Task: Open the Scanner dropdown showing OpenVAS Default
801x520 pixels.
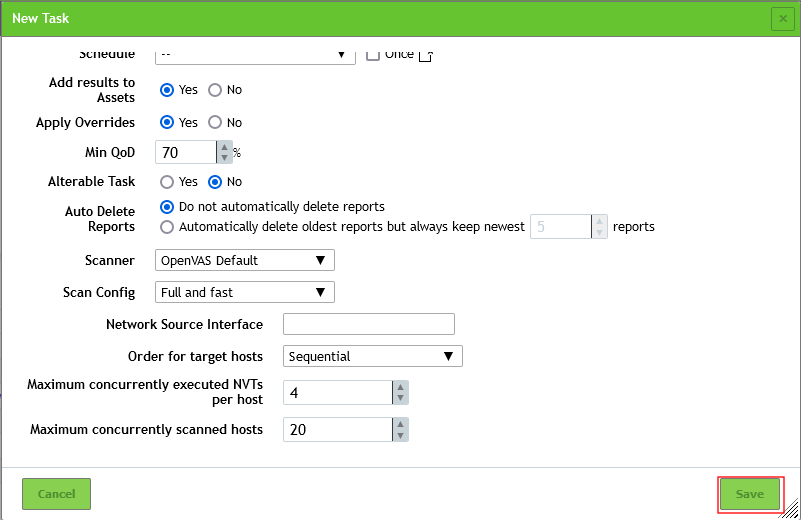Action: (x=245, y=260)
